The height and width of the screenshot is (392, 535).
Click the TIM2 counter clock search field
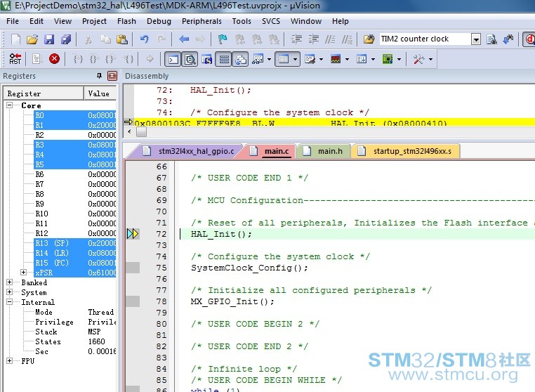pos(425,39)
